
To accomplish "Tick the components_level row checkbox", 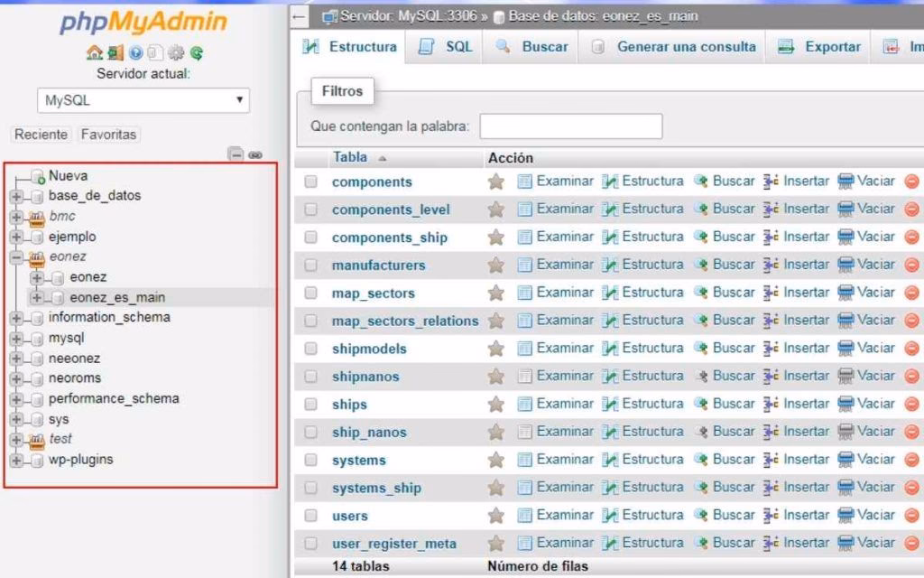I will click(310, 210).
